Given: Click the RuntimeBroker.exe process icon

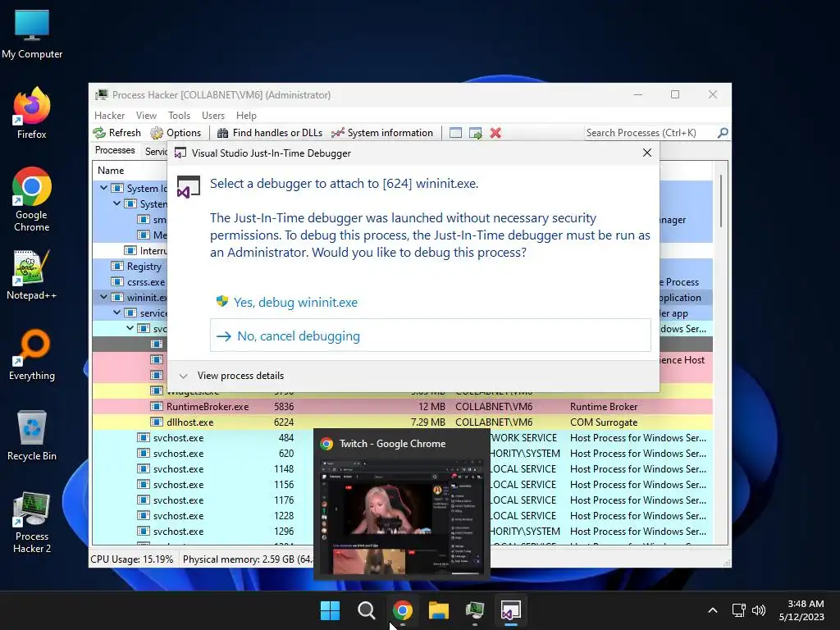Looking at the screenshot, I should coord(157,407).
